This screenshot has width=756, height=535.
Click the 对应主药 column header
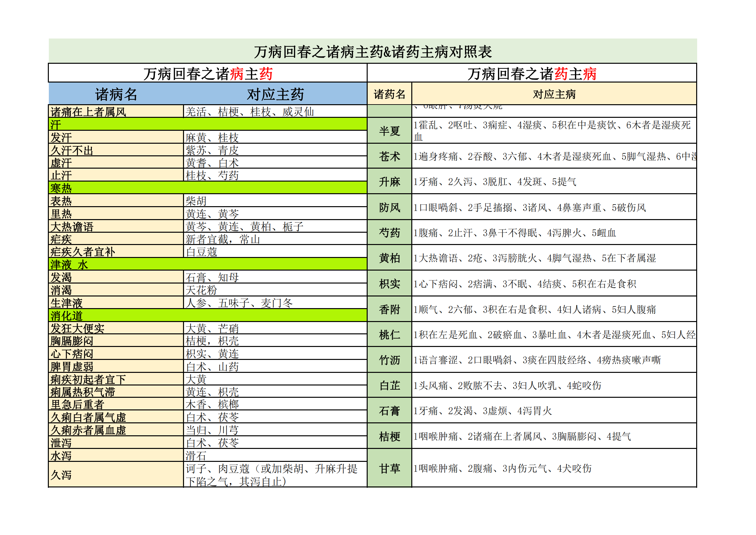(275, 94)
